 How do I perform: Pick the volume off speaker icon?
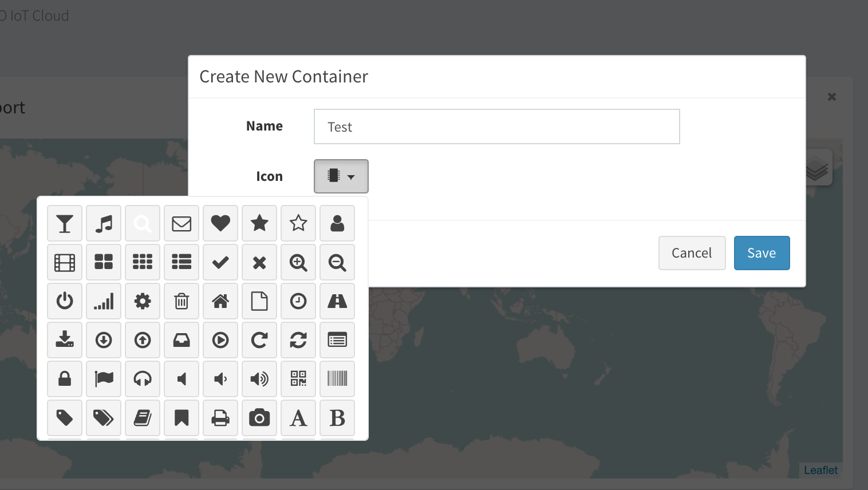point(182,379)
